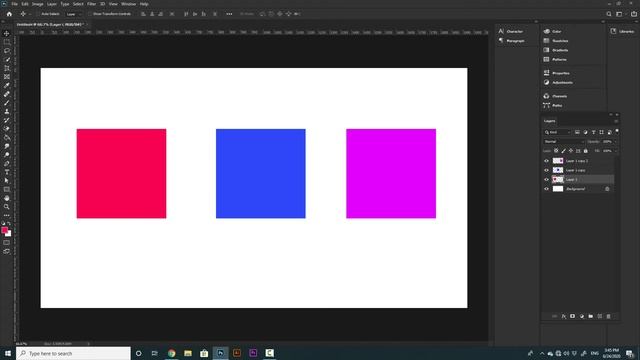
Task: Open the Layer menu
Action: [52, 4]
